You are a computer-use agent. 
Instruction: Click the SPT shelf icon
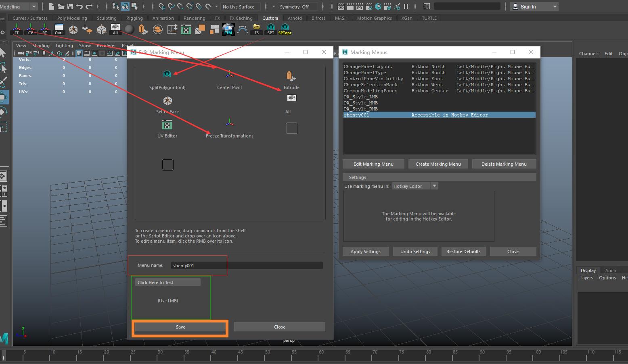coord(271,29)
